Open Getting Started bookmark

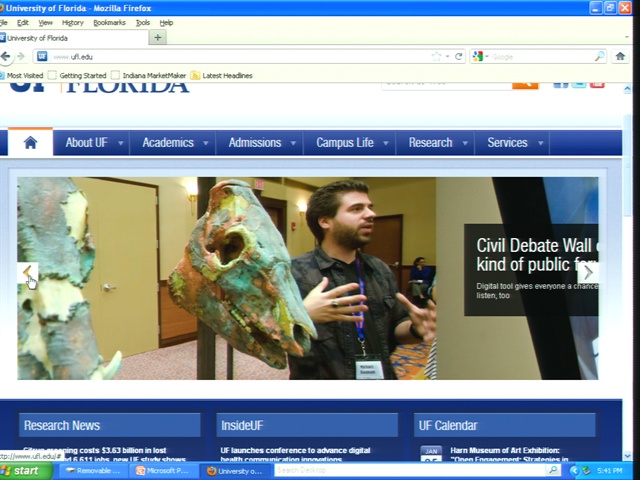tap(77, 76)
